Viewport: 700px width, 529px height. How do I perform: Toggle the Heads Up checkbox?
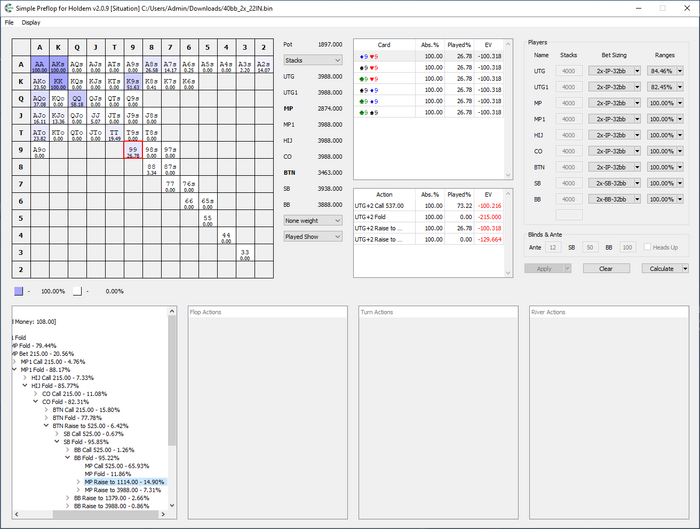point(647,247)
